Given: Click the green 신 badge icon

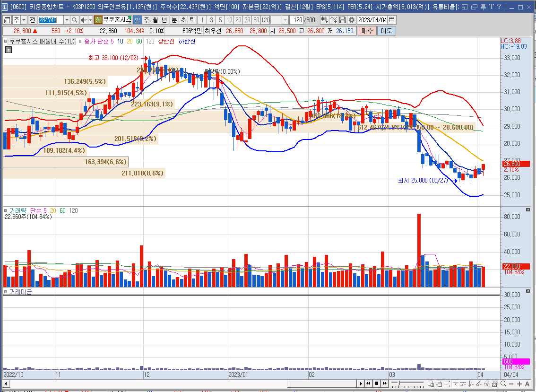Looking at the screenshot, I should click(98, 20).
